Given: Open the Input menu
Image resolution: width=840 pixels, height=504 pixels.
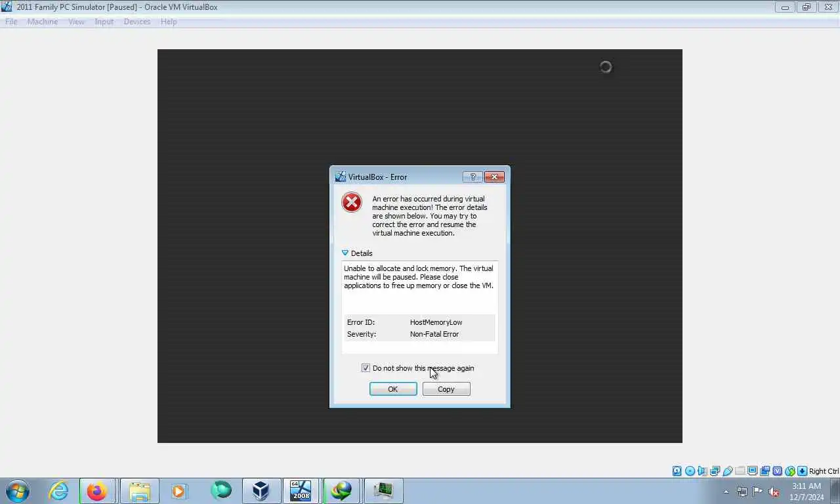Looking at the screenshot, I should 104,22.
